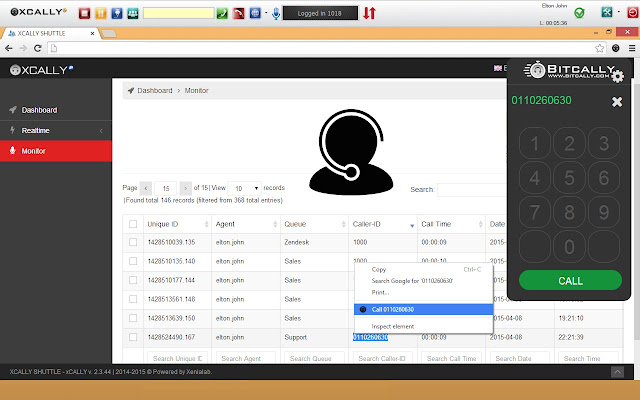This screenshot has height=400, width=640.
Task: Click the green checkmark status icon
Action: pyautogui.click(x=579, y=13)
